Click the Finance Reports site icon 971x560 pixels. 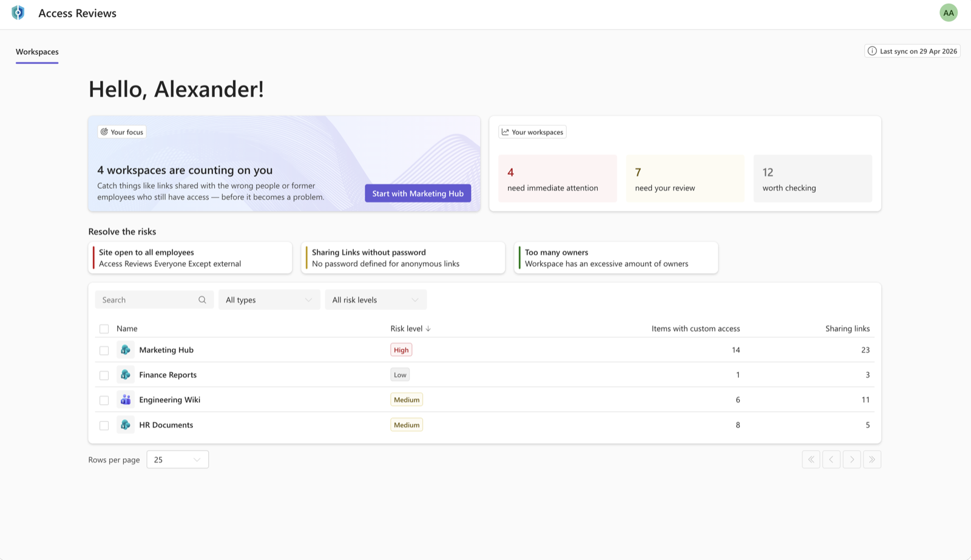(126, 375)
